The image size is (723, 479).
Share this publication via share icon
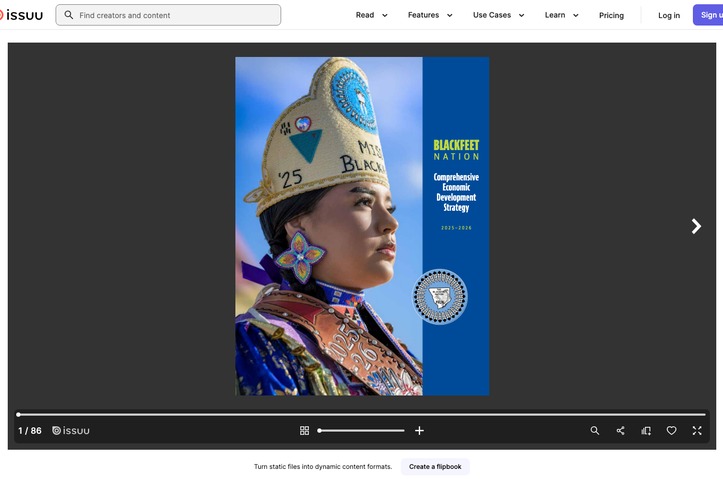click(x=621, y=431)
